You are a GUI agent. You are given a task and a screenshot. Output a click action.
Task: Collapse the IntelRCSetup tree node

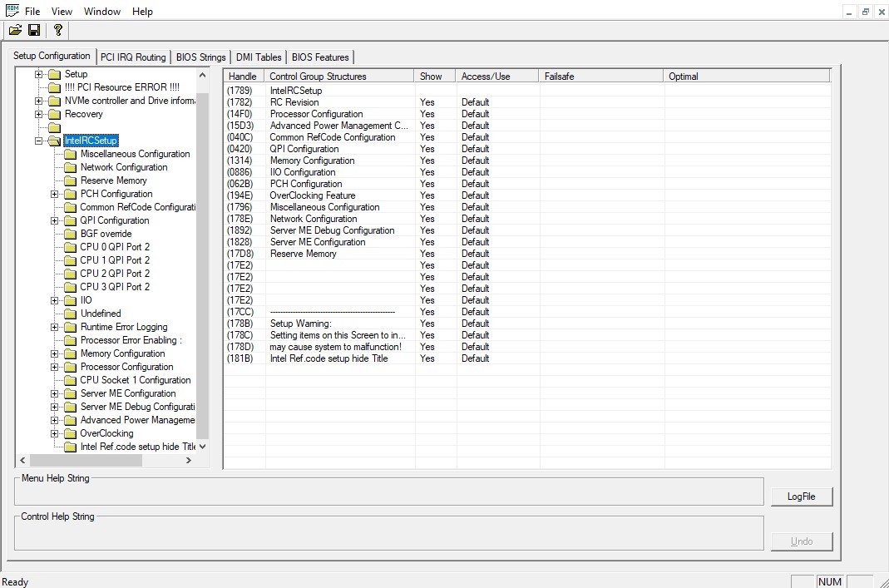click(39, 141)
